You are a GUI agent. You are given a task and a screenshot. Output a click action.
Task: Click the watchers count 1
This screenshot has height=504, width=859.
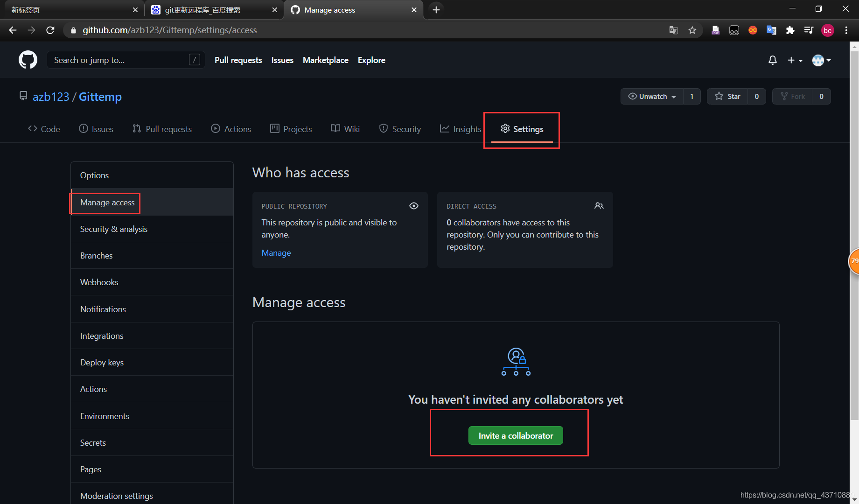click(x=692, y=97)
